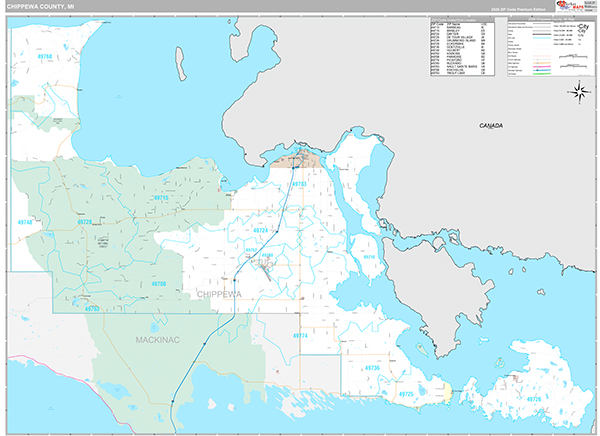Click ZIP code 49726 on Drummond Island

pos(533,399)
